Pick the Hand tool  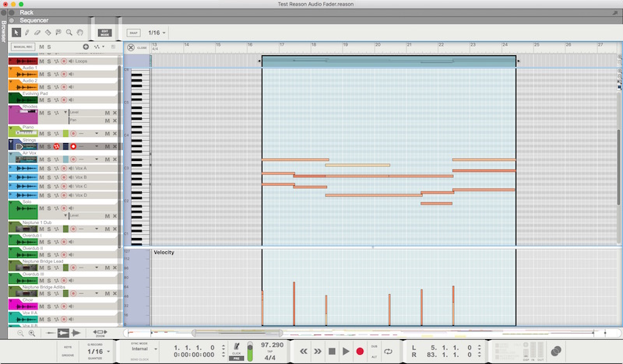pos(80,33)
